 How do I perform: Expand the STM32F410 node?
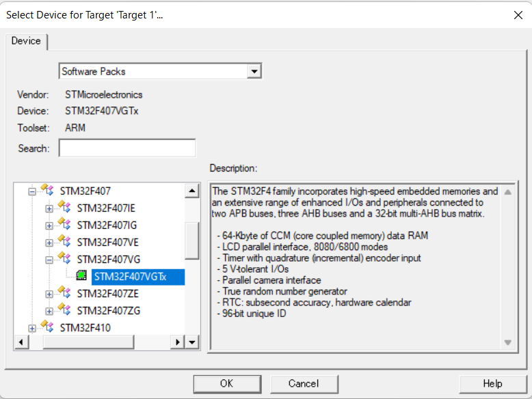click(32, 328)
